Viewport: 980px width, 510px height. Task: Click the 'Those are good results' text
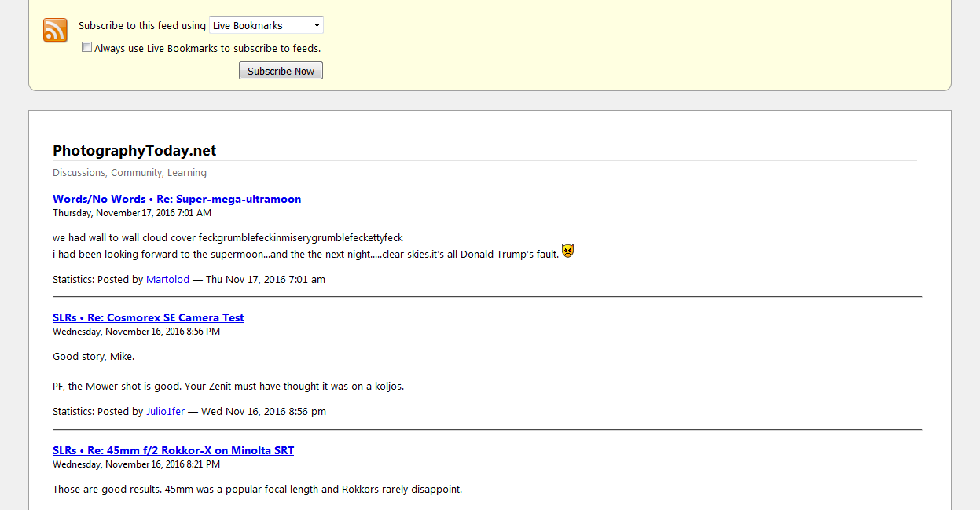pyautogui.click(x=257, y=489)
